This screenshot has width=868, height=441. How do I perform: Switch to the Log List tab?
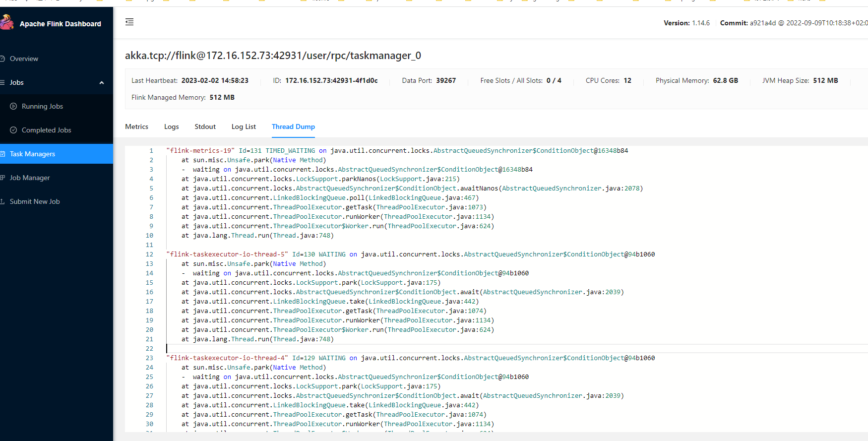244,126
